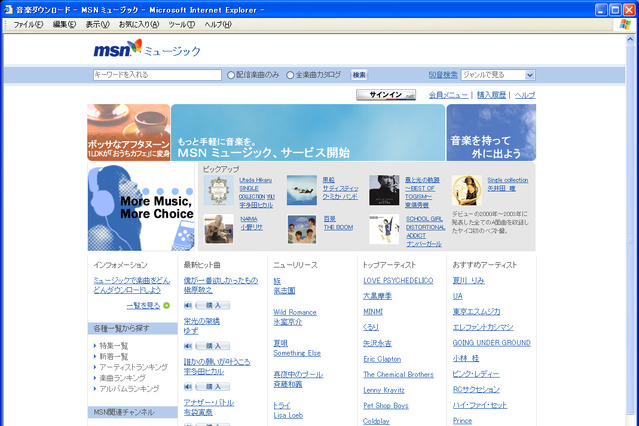Open the ツール(T) menu
Image resolution: width=639 pixels, height=426 pixels.
(181, 24)
